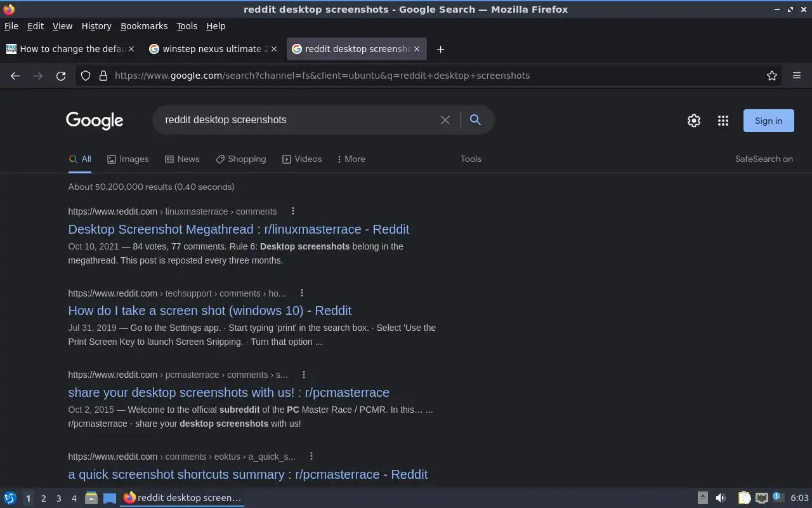Switch to virtual desktop 2

click(43, 498)
